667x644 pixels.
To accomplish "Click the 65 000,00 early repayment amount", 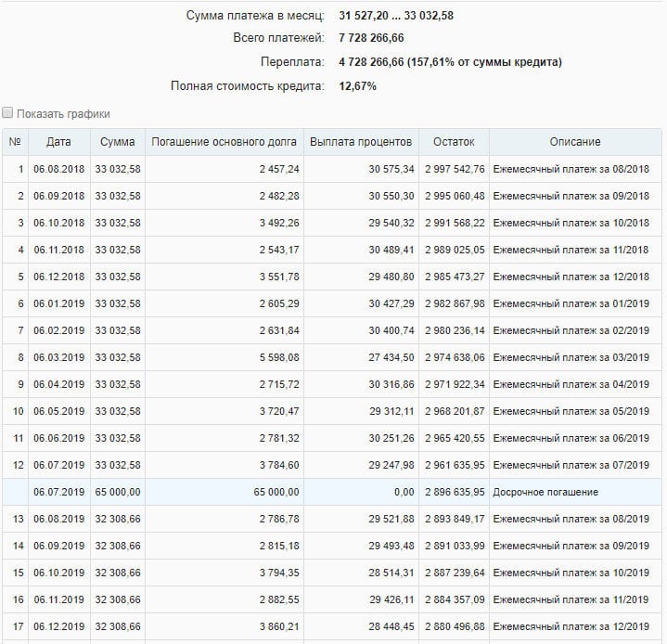I will click(118, 492).
